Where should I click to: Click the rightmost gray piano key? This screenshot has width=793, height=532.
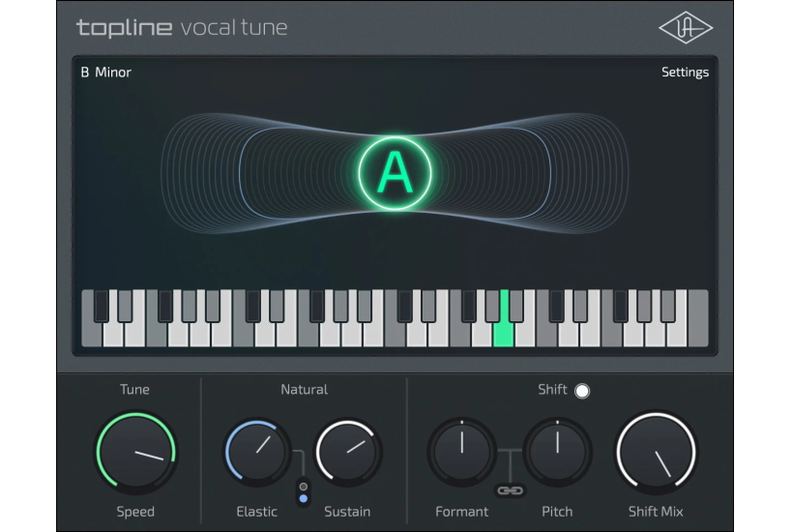point(698,318)
